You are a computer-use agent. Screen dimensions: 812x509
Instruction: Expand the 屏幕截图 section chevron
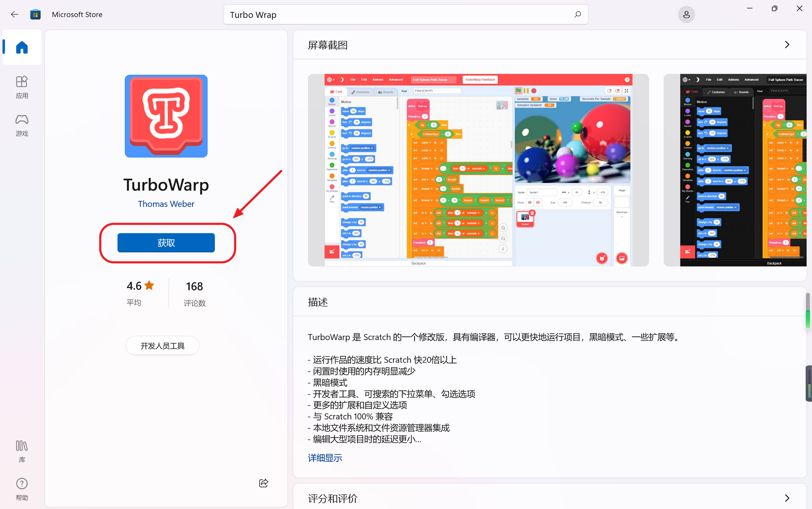(787, 44)
